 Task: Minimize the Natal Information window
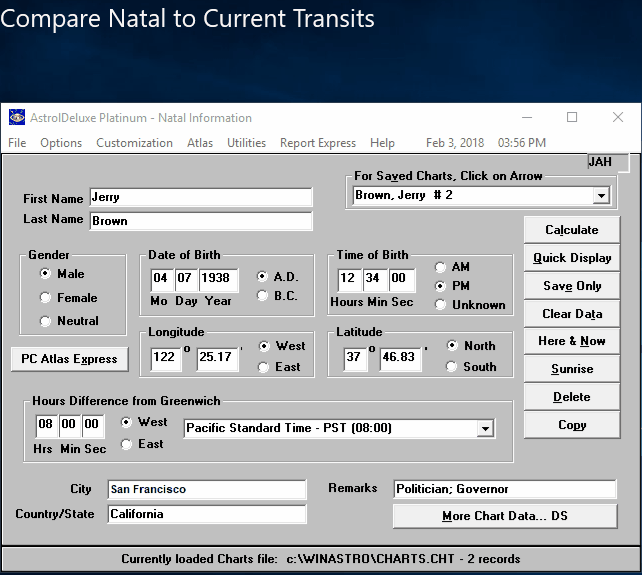(x=527, y=118)
